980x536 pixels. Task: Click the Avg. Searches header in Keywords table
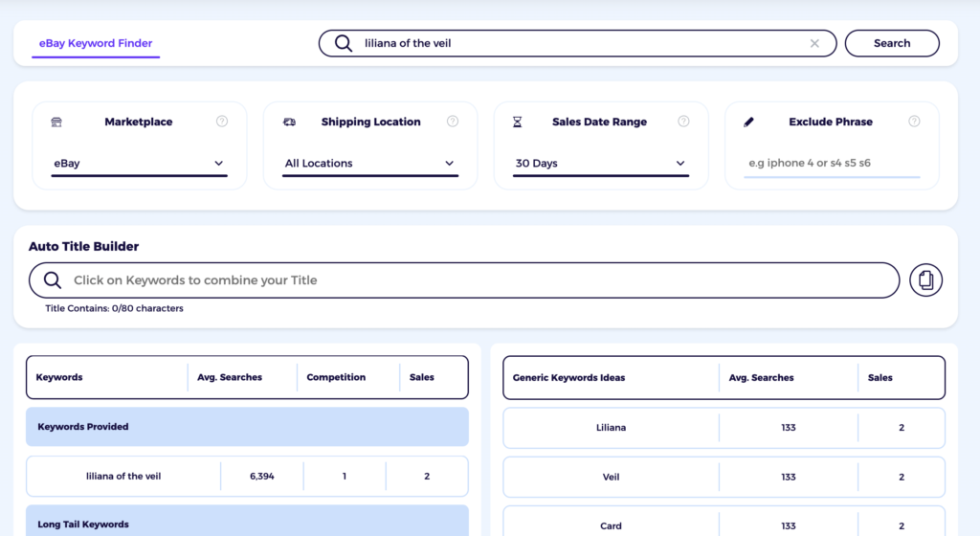coord(230,377)
